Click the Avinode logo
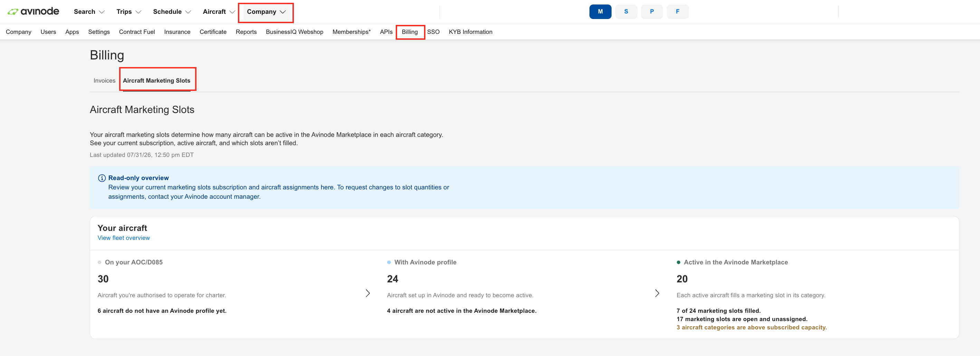 point(33,11)
